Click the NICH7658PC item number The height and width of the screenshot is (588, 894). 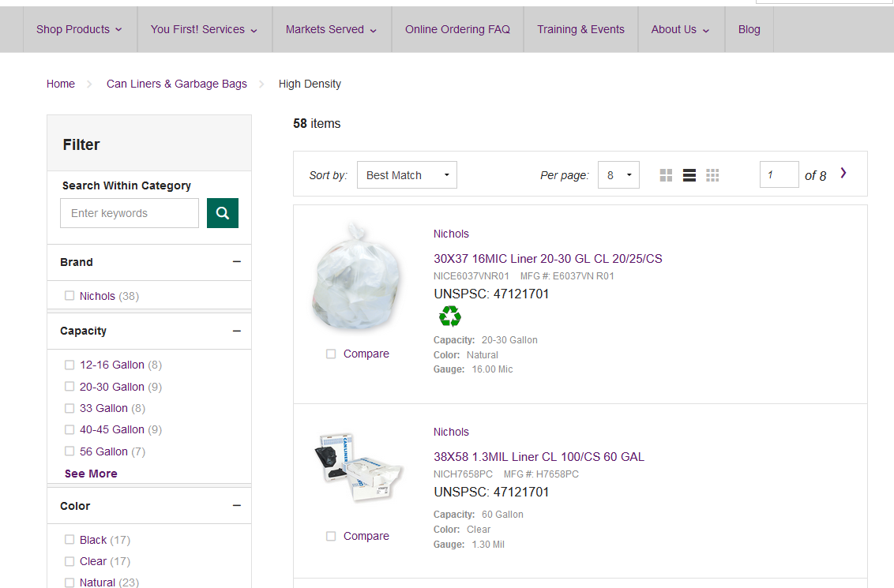point(463,474)
